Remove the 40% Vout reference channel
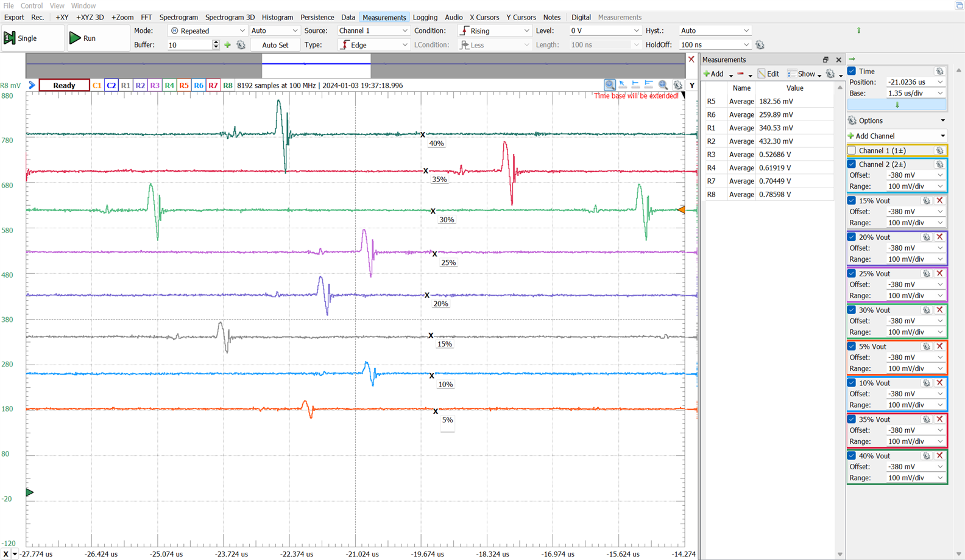Image resolution: width=965 pixels, height=560 pixels. 939,456
